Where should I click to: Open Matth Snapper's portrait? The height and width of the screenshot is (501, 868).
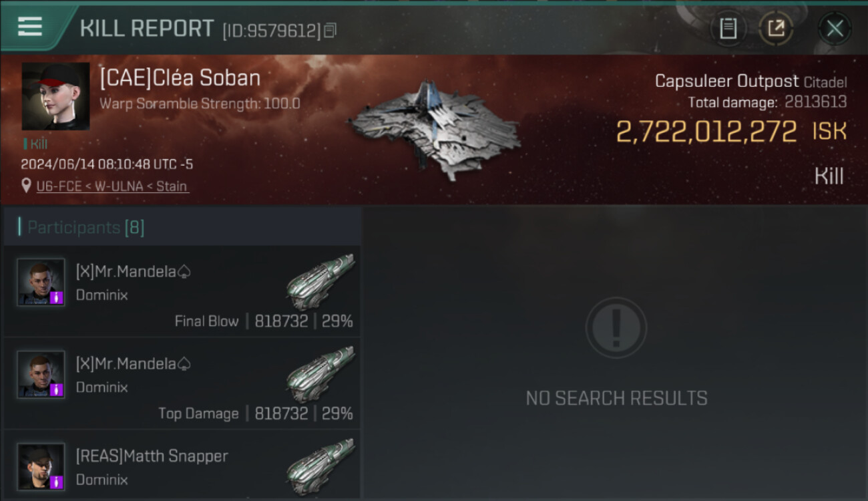[41, 466]
